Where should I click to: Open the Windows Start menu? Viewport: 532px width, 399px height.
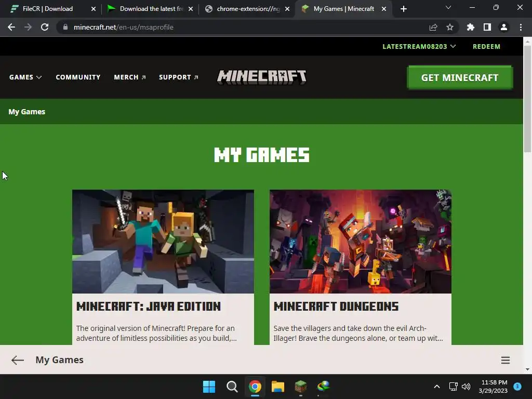[209, 387]
